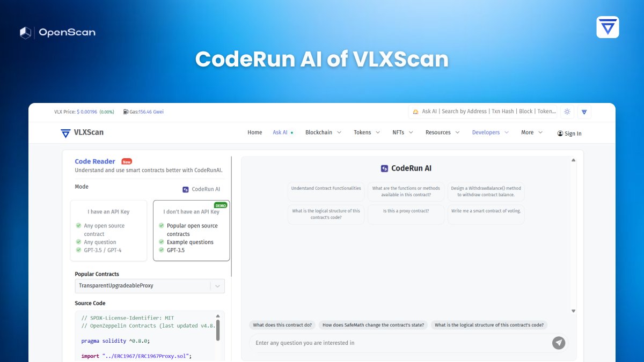The height and width of the screenshot is (362, 644).
Task: Click the Velas triangle icon in top-right corner
Action: 608,27
